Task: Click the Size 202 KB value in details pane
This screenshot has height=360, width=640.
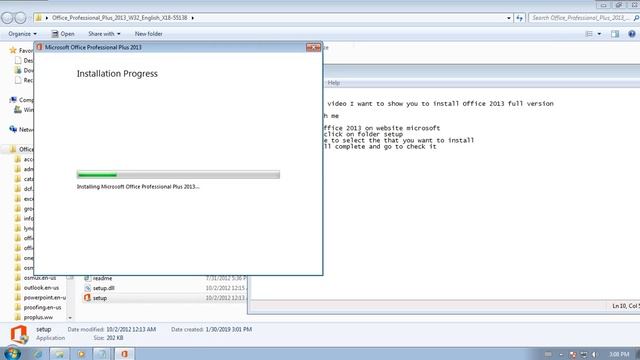Action: point(115,338)
